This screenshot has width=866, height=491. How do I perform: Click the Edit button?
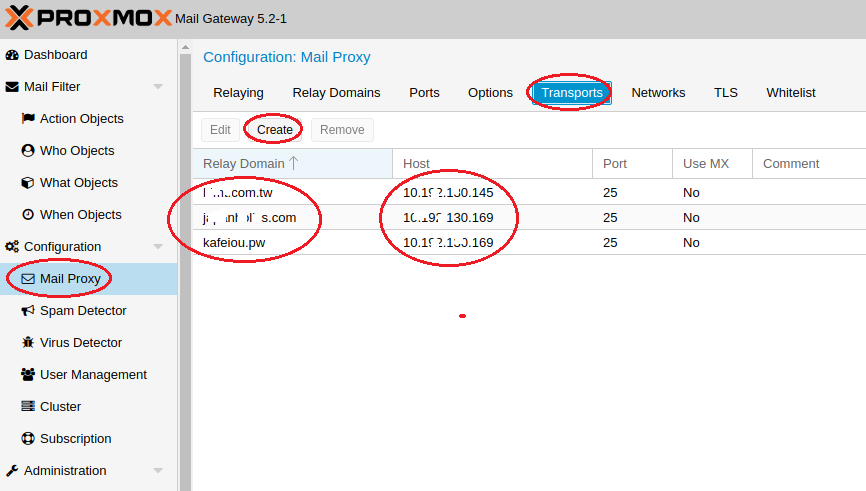(x=220, y=130)
